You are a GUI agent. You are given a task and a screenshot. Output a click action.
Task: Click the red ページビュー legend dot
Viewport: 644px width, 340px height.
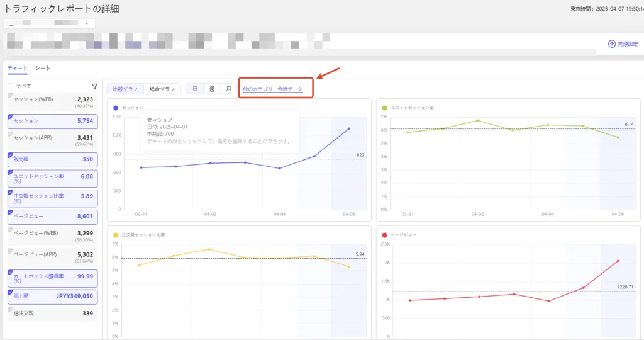pyautogui.click(x=384, y=235)
